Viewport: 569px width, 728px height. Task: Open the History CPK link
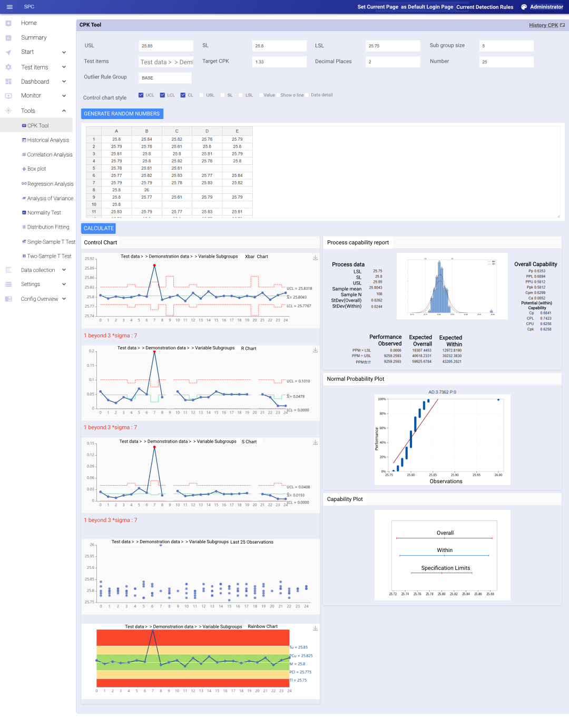(543, 25)
